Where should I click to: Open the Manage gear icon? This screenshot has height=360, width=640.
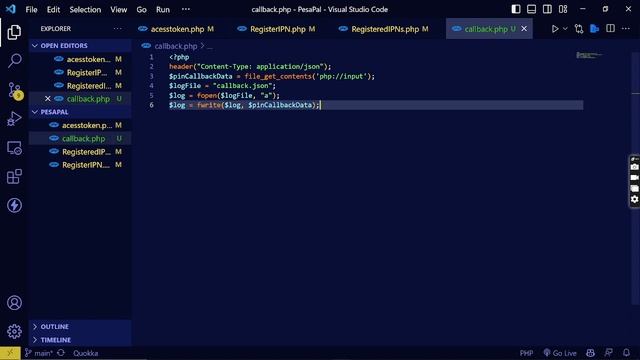point(14,331)
